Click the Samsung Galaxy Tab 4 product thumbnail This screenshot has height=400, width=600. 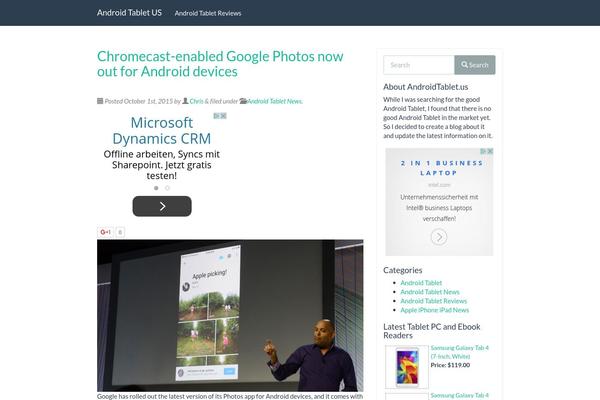pyautogui.click(x=407, y=367)
